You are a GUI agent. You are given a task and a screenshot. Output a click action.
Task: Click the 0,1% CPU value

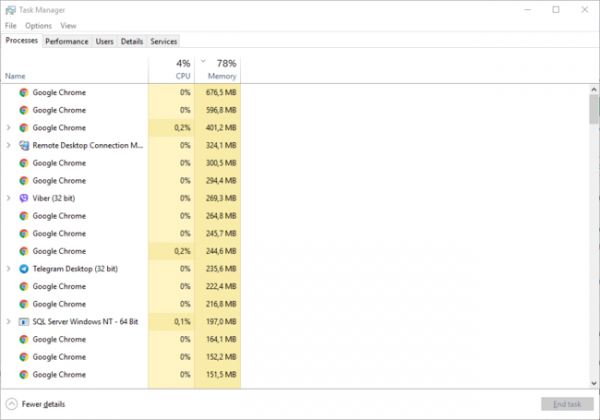pyautogui.click(x=182, y=322)
